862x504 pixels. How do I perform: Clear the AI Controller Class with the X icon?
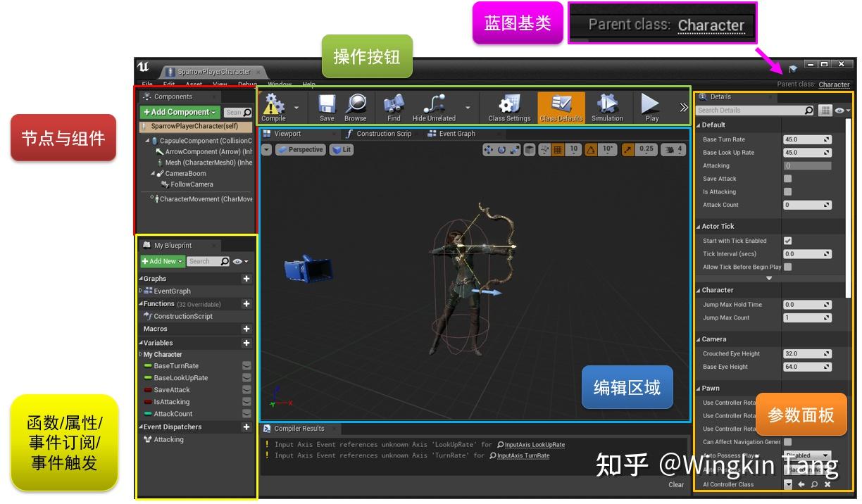coord(827,484)
